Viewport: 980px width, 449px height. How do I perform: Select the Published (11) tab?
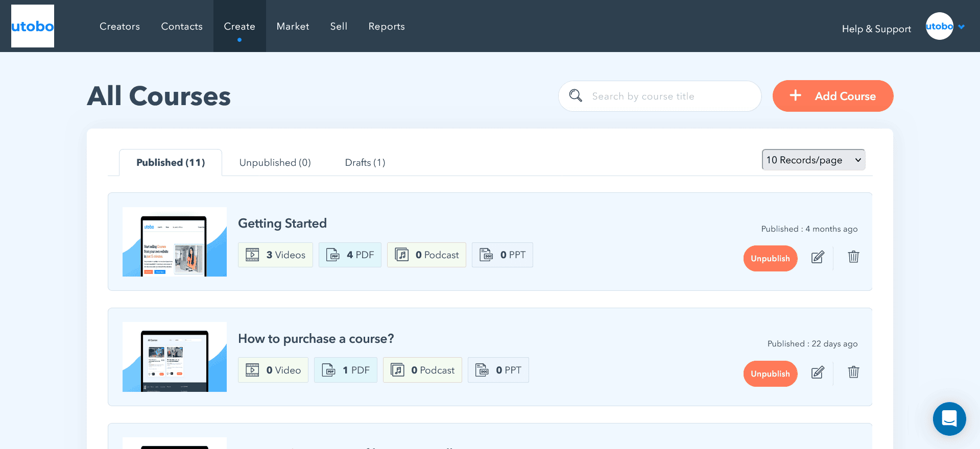point(171,162)
